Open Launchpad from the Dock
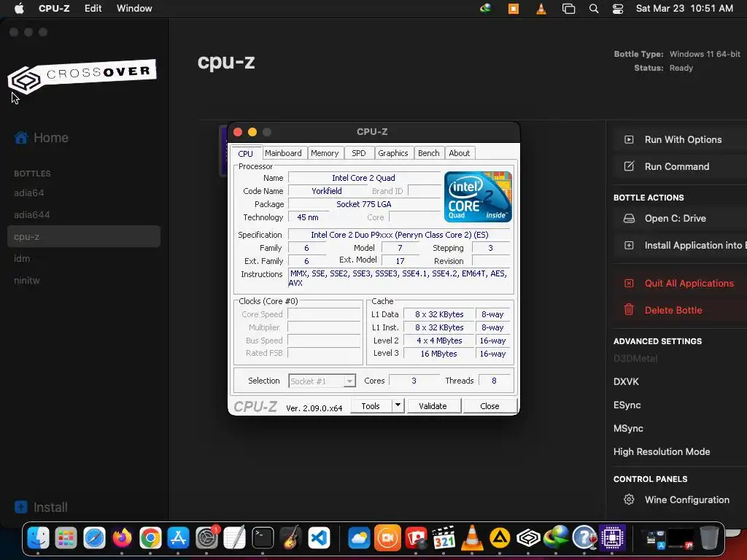Viewport: 747px width, 560px height. point(66,538)
